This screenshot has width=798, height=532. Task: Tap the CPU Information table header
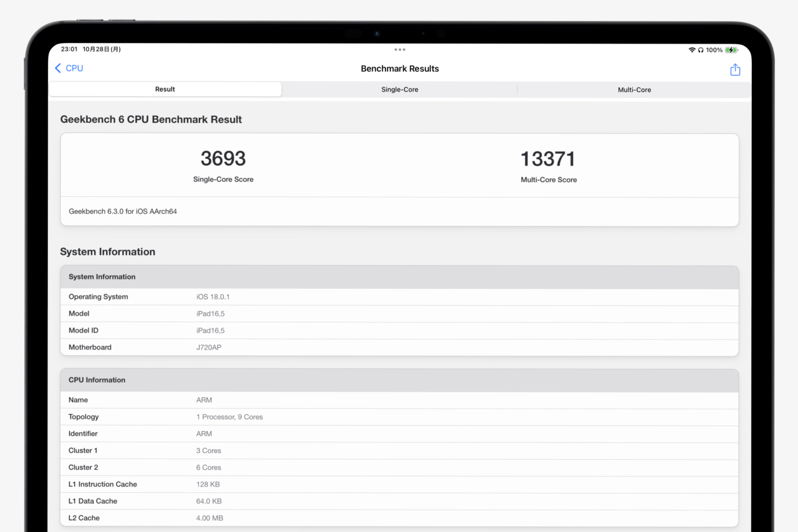pyautogui.click(x=400, y=381)
